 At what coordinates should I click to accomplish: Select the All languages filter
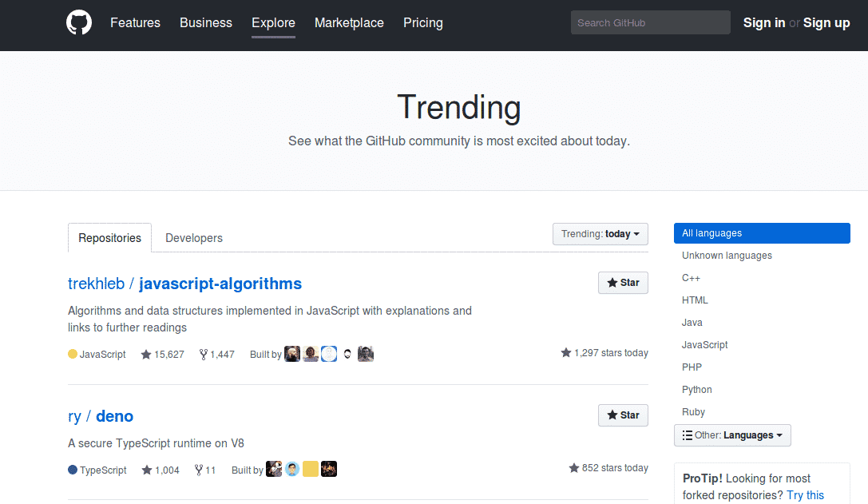pos(762,233)
